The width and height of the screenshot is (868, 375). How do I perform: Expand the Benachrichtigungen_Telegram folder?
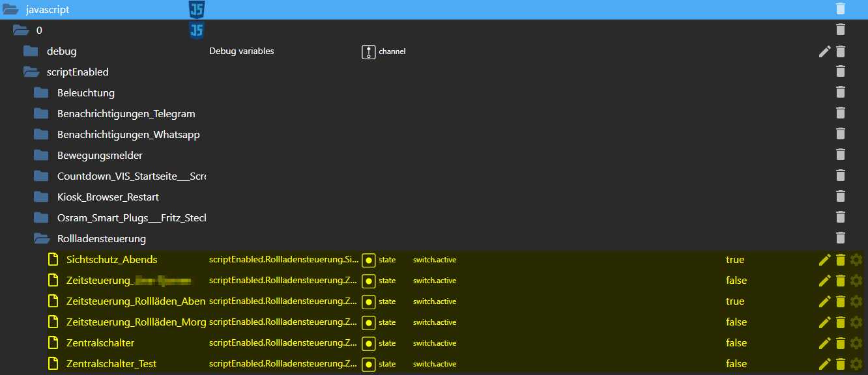click(41, 113)
